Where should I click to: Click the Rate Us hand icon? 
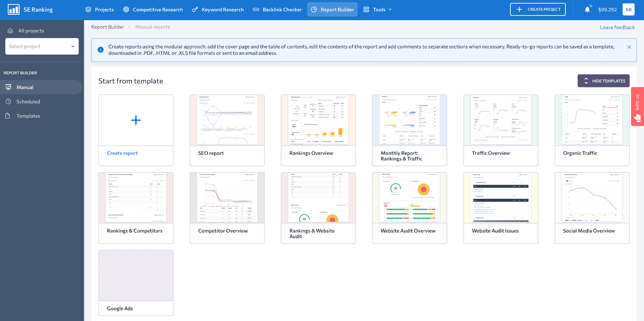point(638,118)
